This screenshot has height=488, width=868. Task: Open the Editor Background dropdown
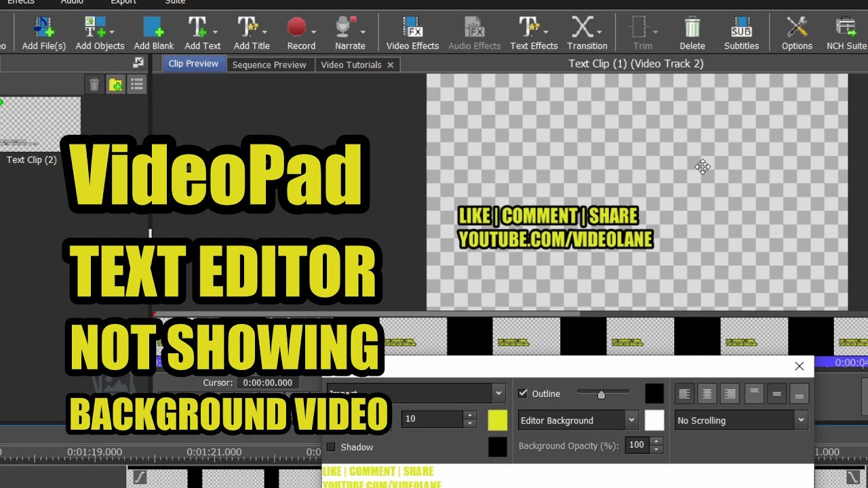[x=631, y=420]
